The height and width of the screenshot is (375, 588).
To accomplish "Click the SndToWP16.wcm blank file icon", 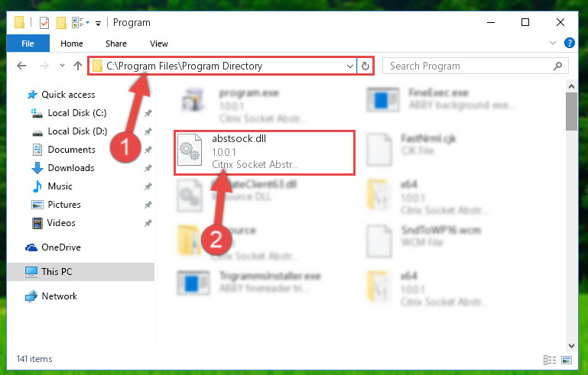I will (379, 241).
